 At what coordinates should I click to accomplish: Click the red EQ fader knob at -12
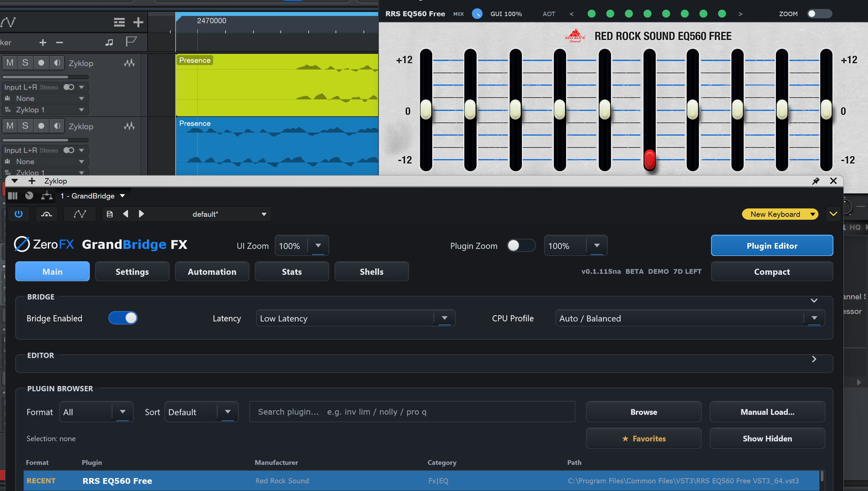[650, 159]
